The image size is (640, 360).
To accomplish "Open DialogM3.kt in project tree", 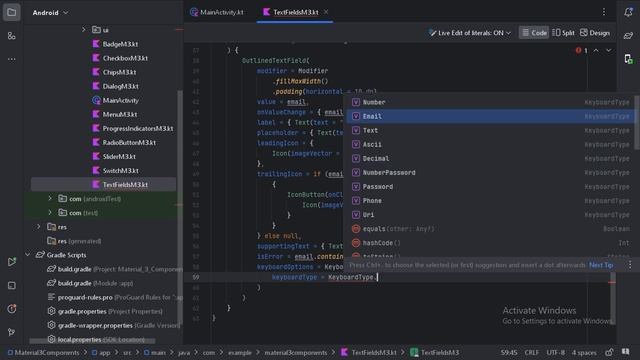I will [x=116, y=86].
